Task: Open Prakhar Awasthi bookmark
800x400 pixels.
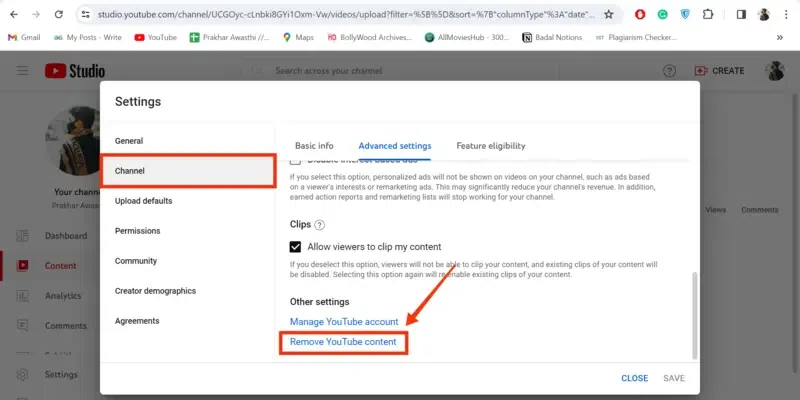Action: pos(229,37)
